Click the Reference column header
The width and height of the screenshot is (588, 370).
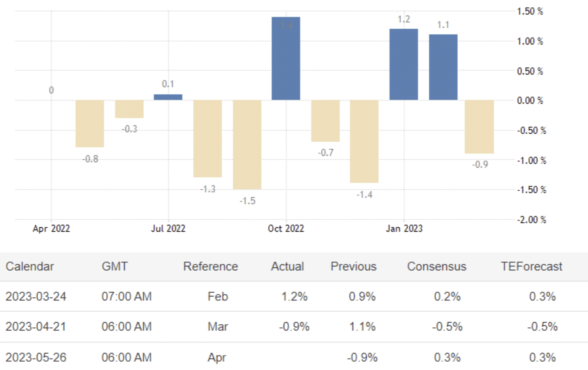[x=210, y=266]
